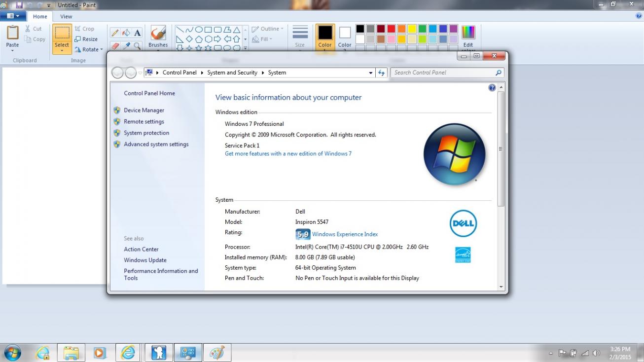Show hidden icons in system tray

[x=551, y=354]
